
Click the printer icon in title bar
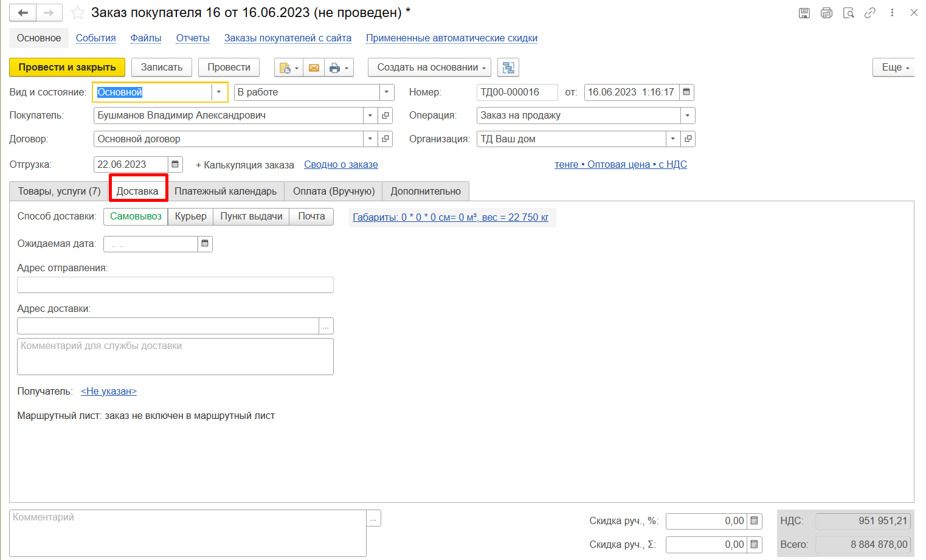826,13
